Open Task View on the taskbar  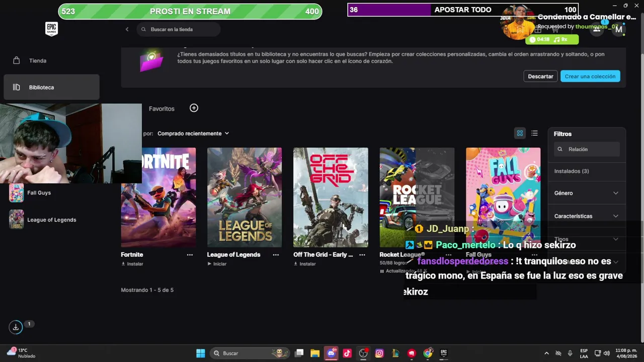pyautogui.click(x=299, y=353)
